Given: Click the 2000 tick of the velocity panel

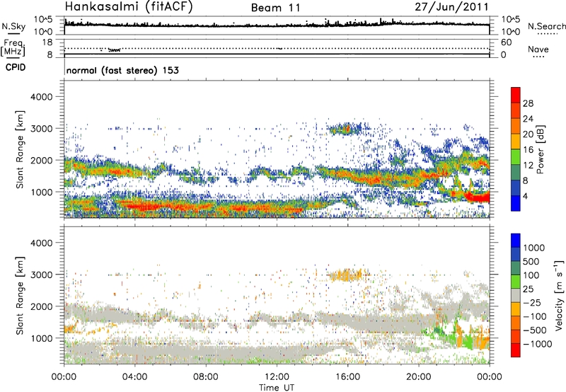Looking at the screenshot, I should (x=41, y=306).
